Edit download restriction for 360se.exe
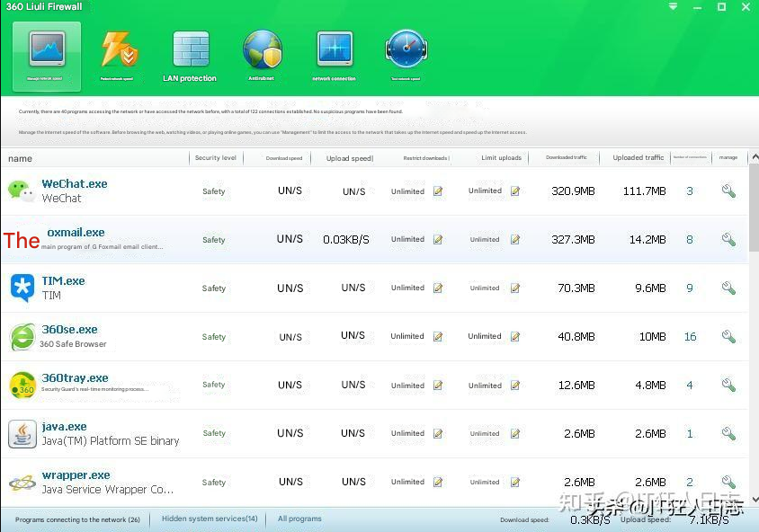Image resolution: width=759 pixels, height=532 pixels. (438, 337)
